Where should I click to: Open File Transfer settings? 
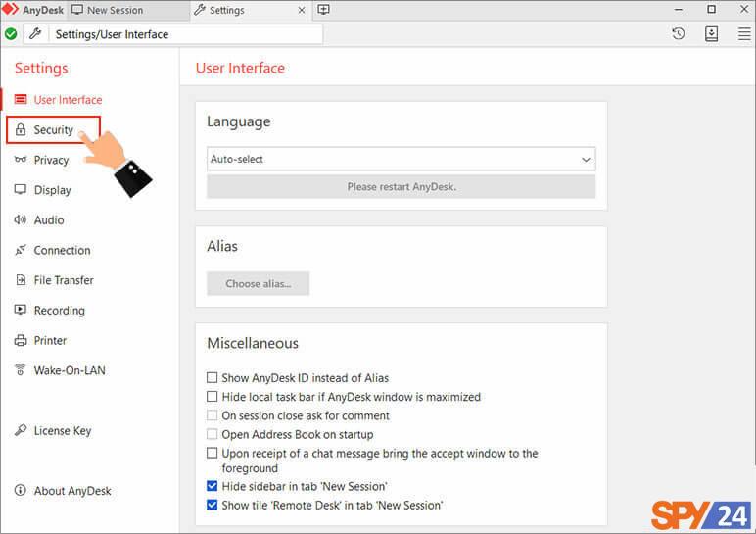[64, 280]
